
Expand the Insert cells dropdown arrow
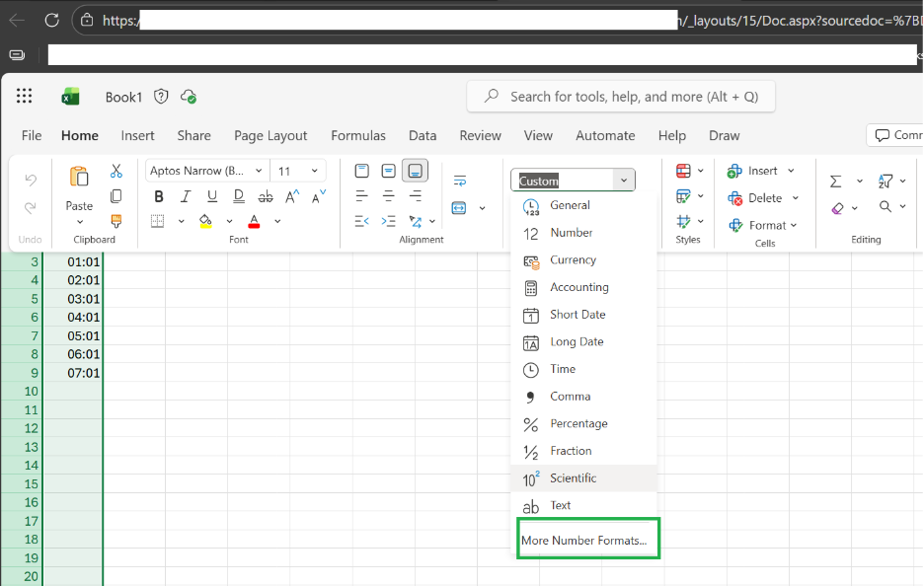click(791, 171)
